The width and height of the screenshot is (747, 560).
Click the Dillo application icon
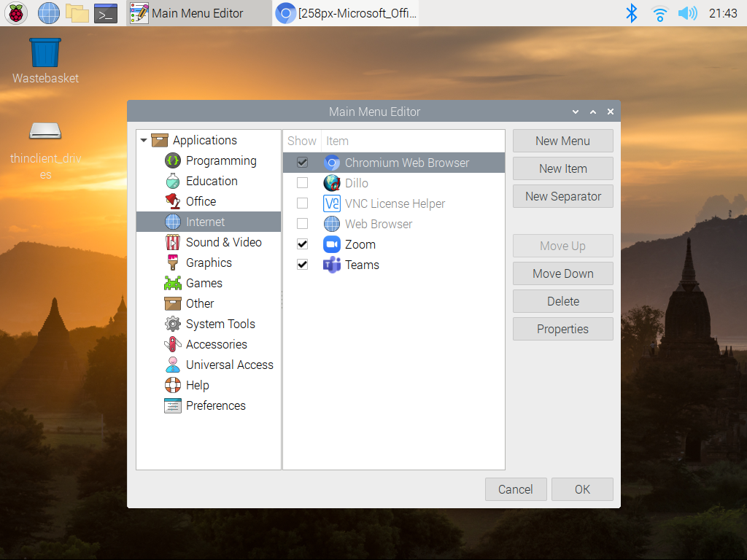coord(332,183)
